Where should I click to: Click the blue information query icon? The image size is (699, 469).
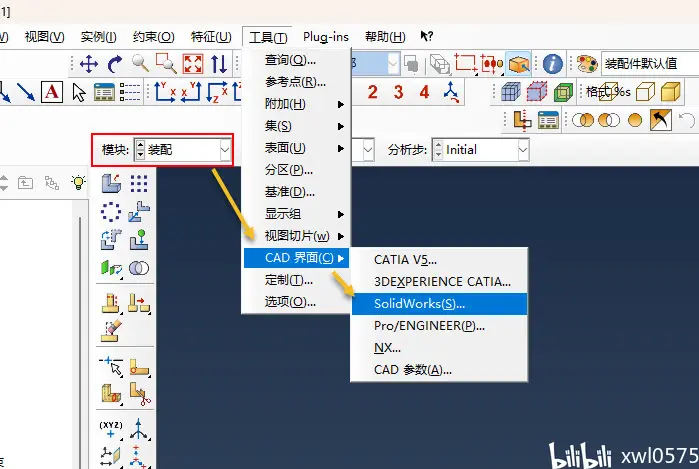coord(553,64)
